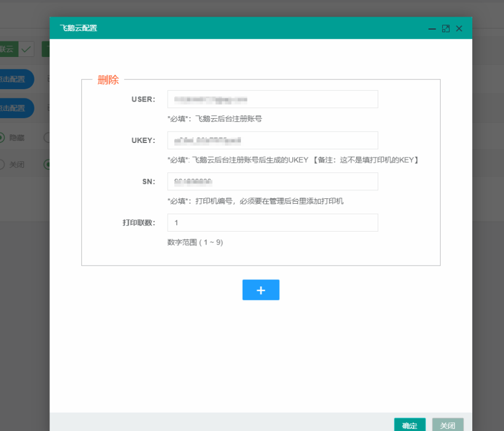This screenshot has width=504, height=431.
Task: Click the hint about 打印机编号
Action: pos(255,201)
